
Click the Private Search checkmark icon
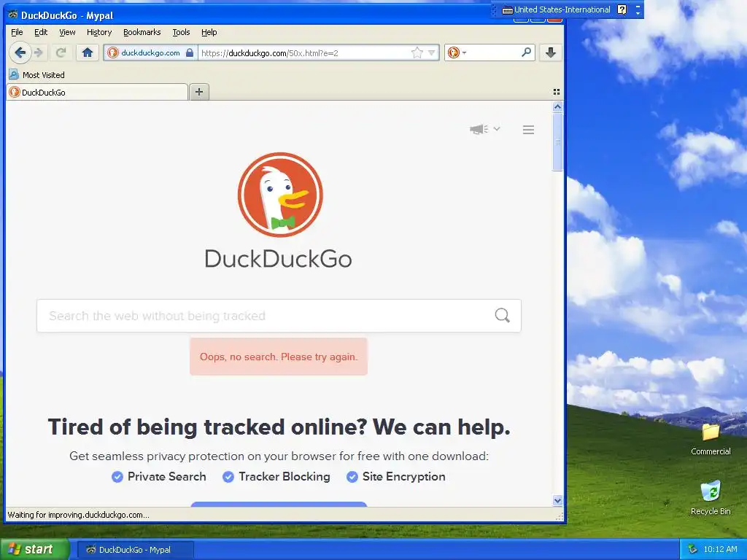(x=117, y=477)
